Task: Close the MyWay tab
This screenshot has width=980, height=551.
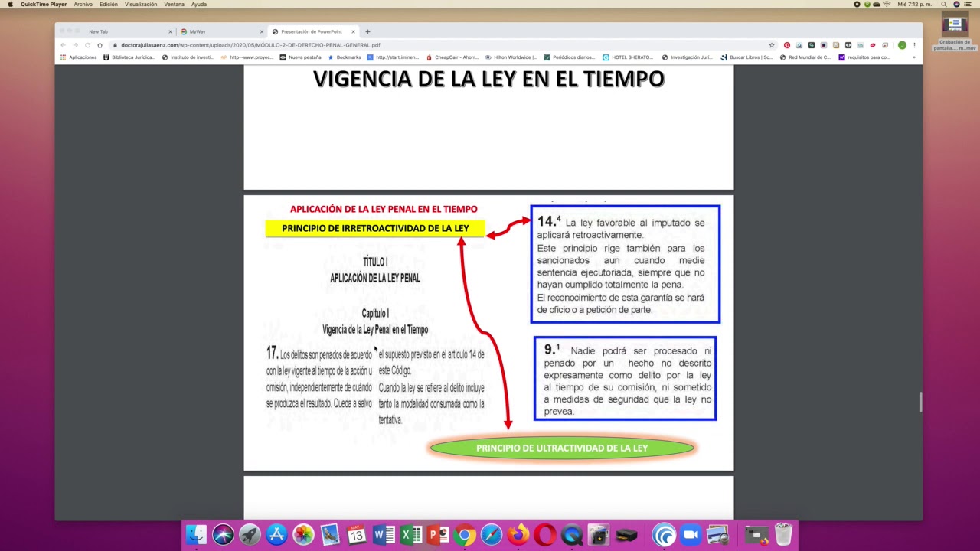Action: (x=261, y=31)
